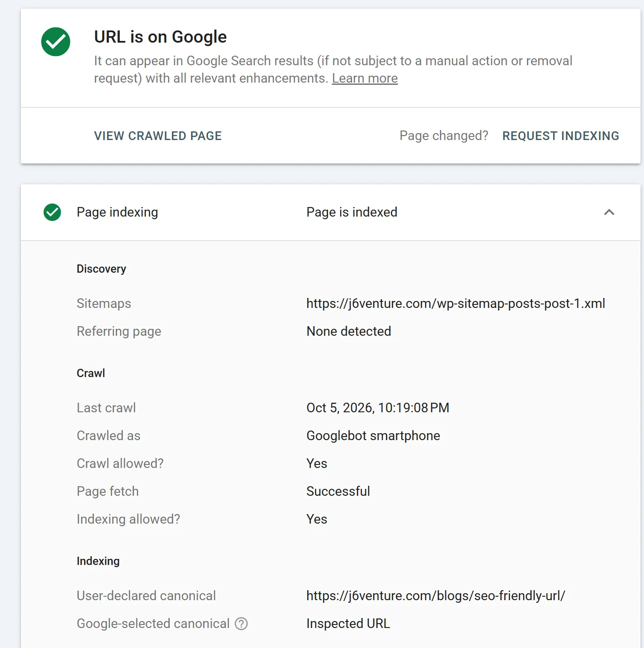The image size is (644, 648).
Task: Click the user-declared canonical URL seo-friendly-url
Action: 436,596
